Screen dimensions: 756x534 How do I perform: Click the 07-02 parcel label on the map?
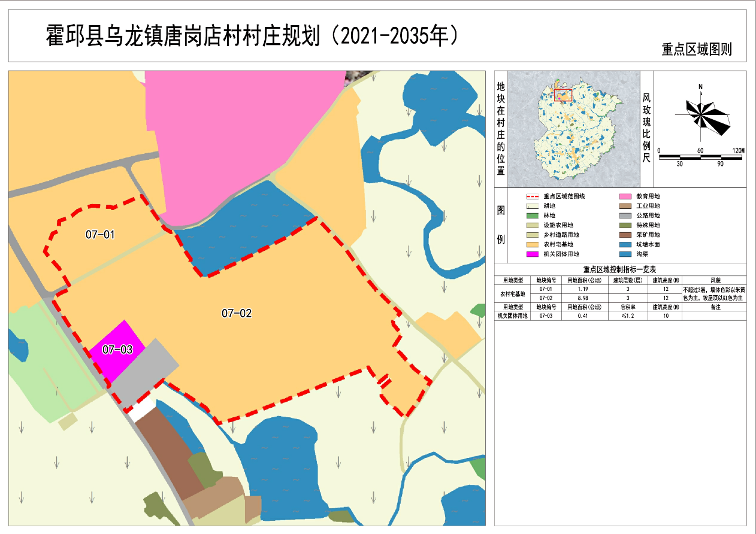237,312
